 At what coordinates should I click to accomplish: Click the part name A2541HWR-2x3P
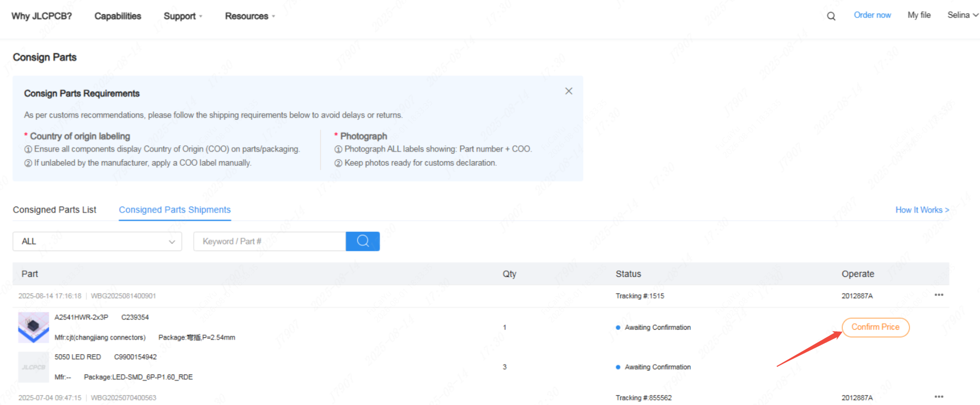coord(81,317)
